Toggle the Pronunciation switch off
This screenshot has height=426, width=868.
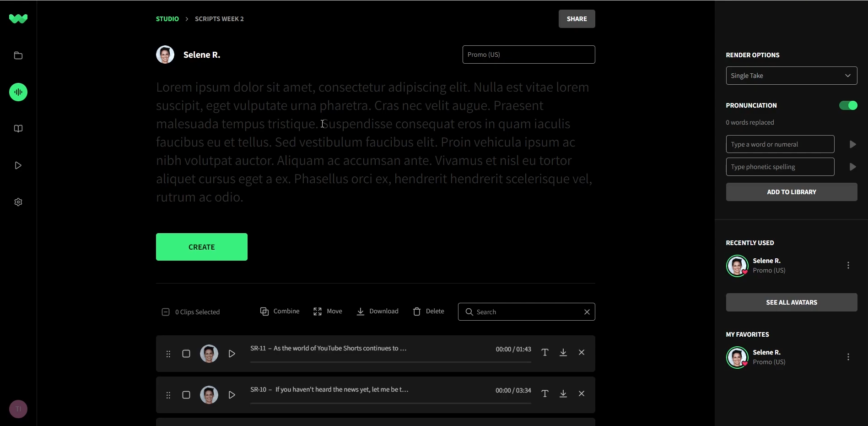848,105
